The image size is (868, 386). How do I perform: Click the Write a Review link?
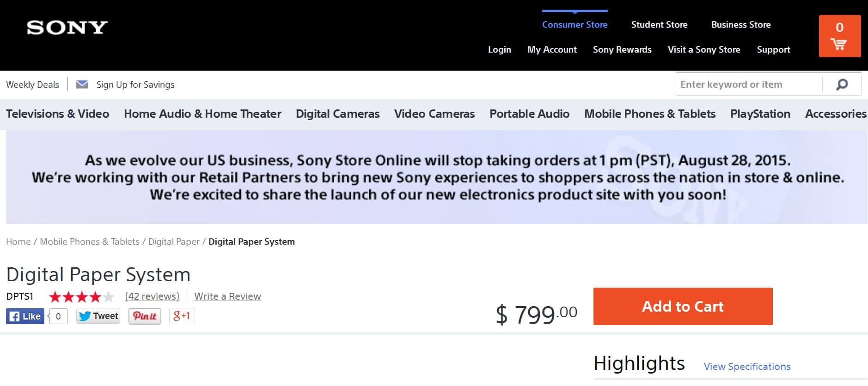pos(227,296)
